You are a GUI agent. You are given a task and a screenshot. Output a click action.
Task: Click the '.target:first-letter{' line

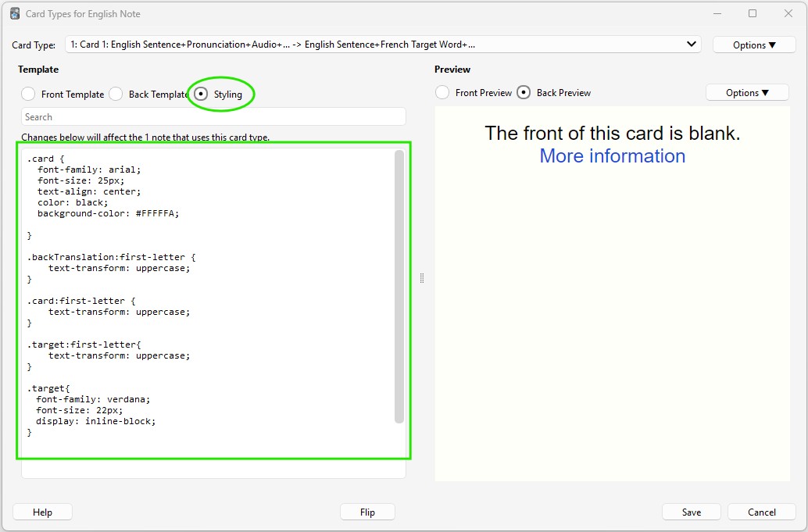[x=84, y=345]
